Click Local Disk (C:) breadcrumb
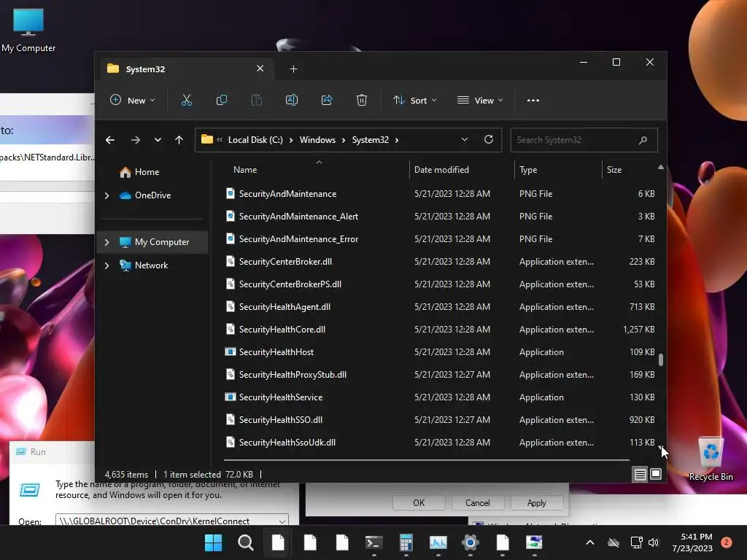747x560 pixels. [x=255, y=140]
